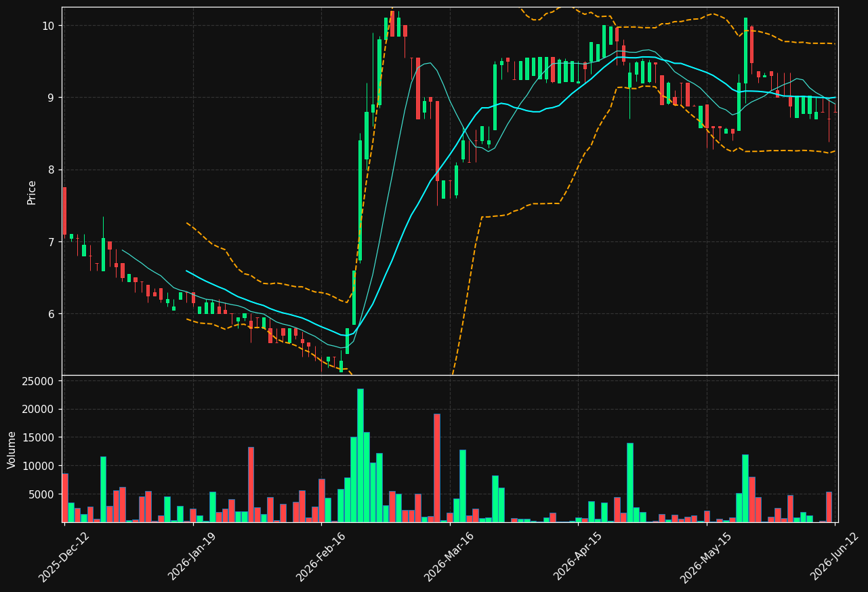The width and height of the screenshot is (868, 592).
Task: Select the Volume y-axis title
Action: [12, 450]
